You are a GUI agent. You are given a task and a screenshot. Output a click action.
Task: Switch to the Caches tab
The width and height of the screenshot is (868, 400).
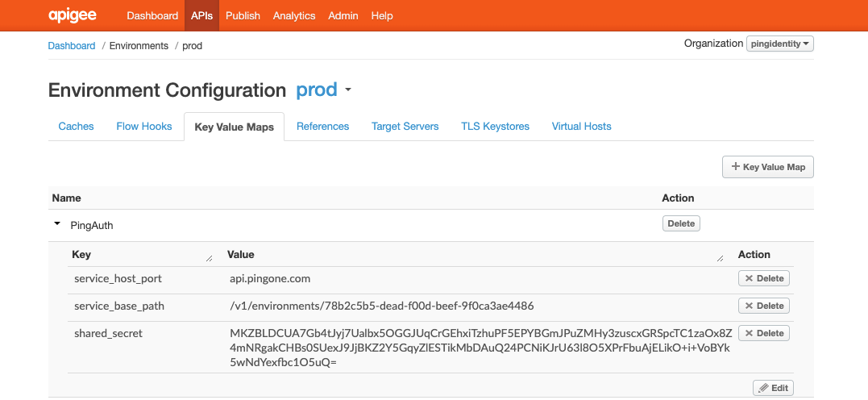(76, 127)
